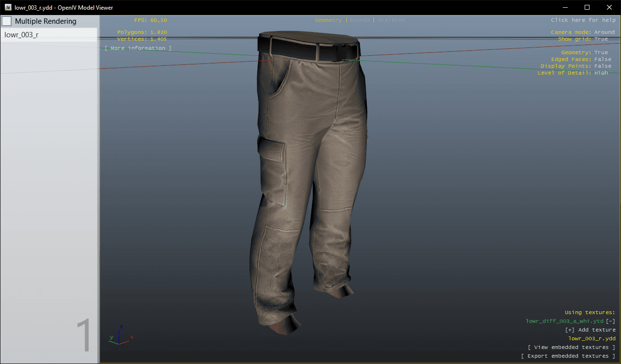
Task: Enable the Multiple Rendering checkbox
Action: point(7,21)
